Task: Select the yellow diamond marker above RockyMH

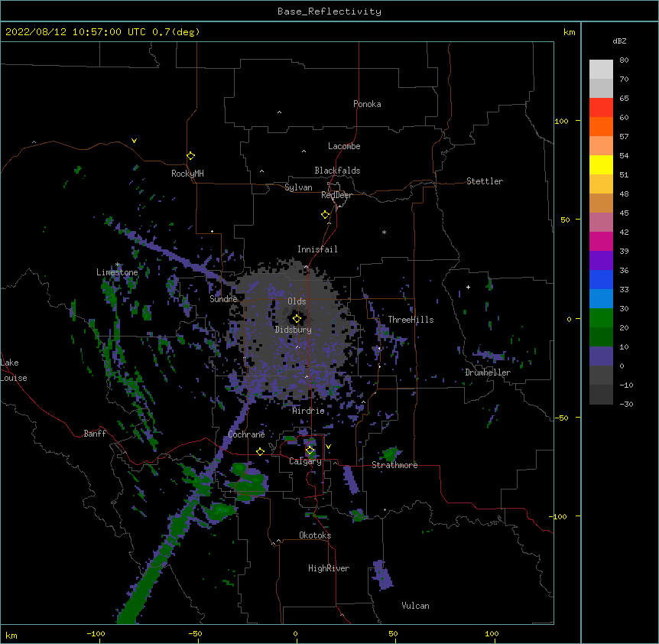Action: [x=190, y=156]
